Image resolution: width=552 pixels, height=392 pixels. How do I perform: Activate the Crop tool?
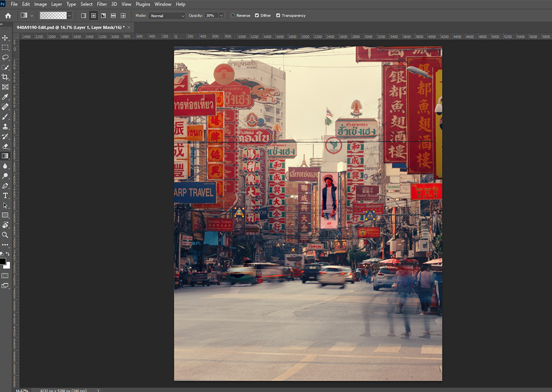tap(5, 77)
